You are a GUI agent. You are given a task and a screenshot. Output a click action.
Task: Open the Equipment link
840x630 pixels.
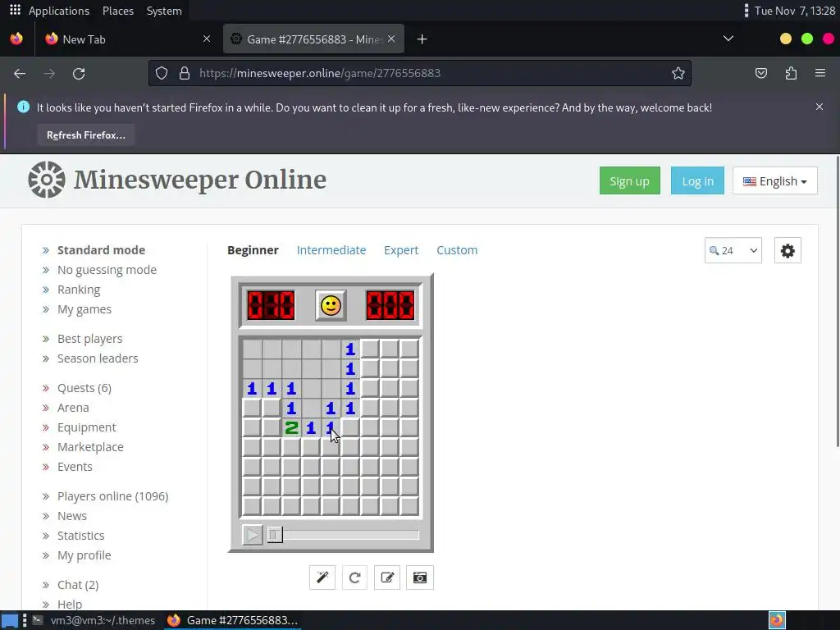click(x=86, y=427)
